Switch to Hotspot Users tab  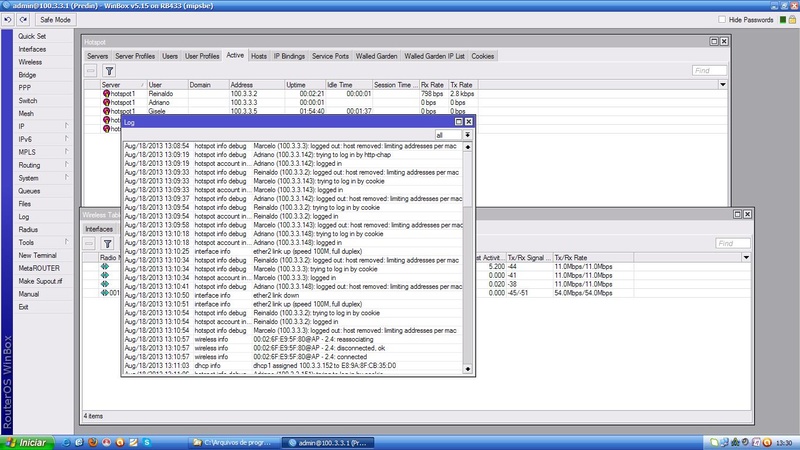170,56
